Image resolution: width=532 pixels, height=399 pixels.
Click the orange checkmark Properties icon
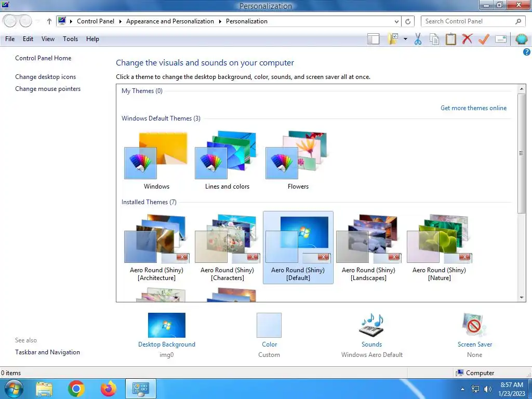tap(484, 39)
